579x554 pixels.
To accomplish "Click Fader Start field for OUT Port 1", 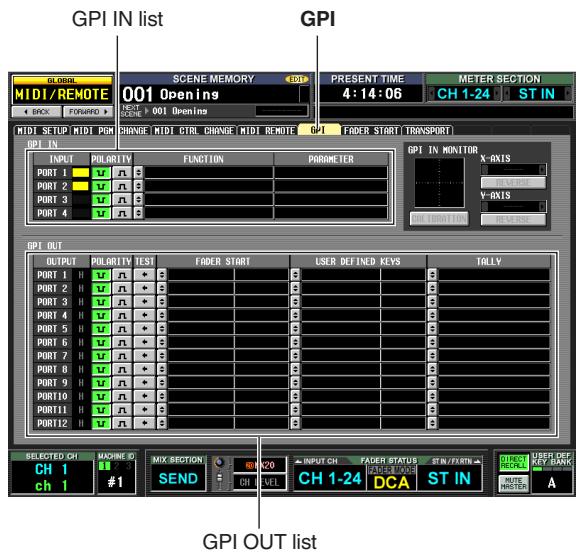I will 228,275.
